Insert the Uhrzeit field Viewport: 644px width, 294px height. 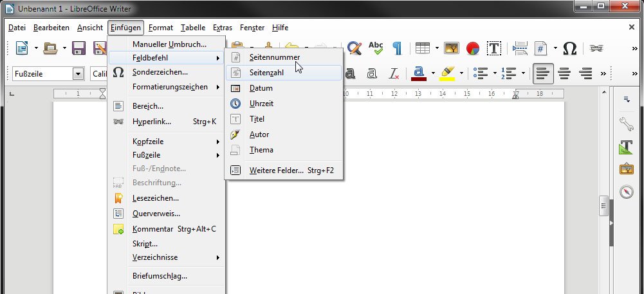click(x=283, y=104)
